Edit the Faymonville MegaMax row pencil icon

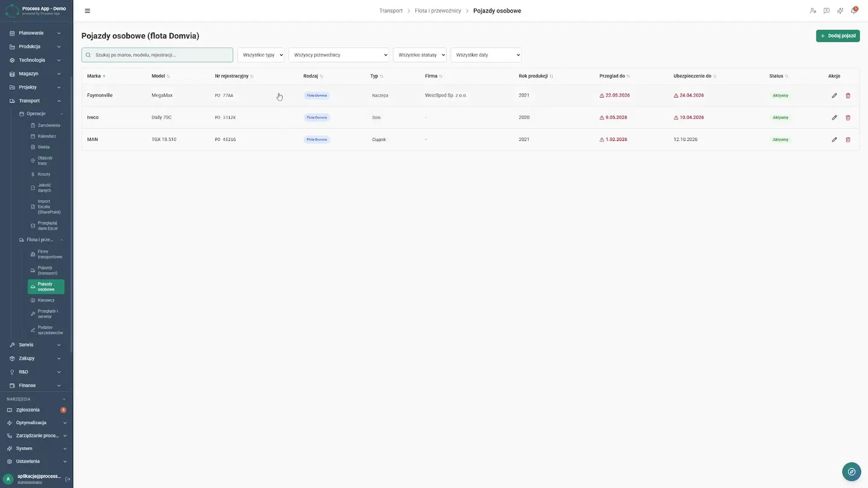[x=834, y=96]
